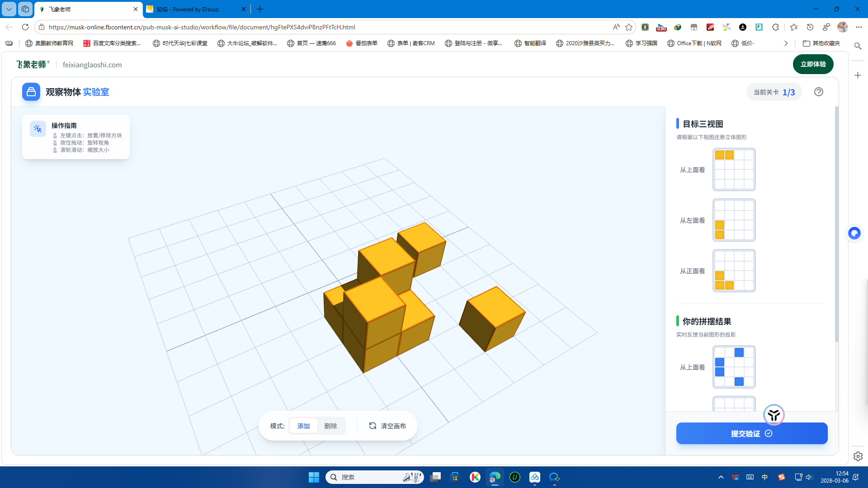Expand the bookmarks overflow chevron
The image size is (868, 488).
(786, 43)
